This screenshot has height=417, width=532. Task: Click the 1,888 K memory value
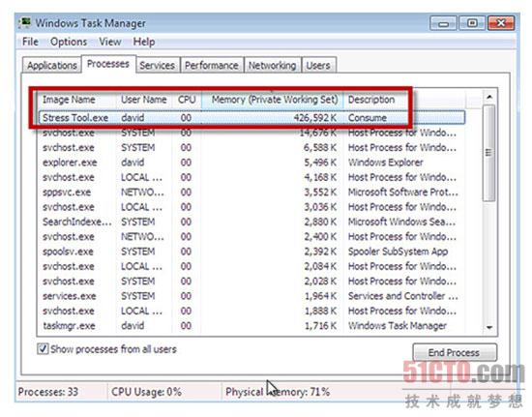point(320,311)
